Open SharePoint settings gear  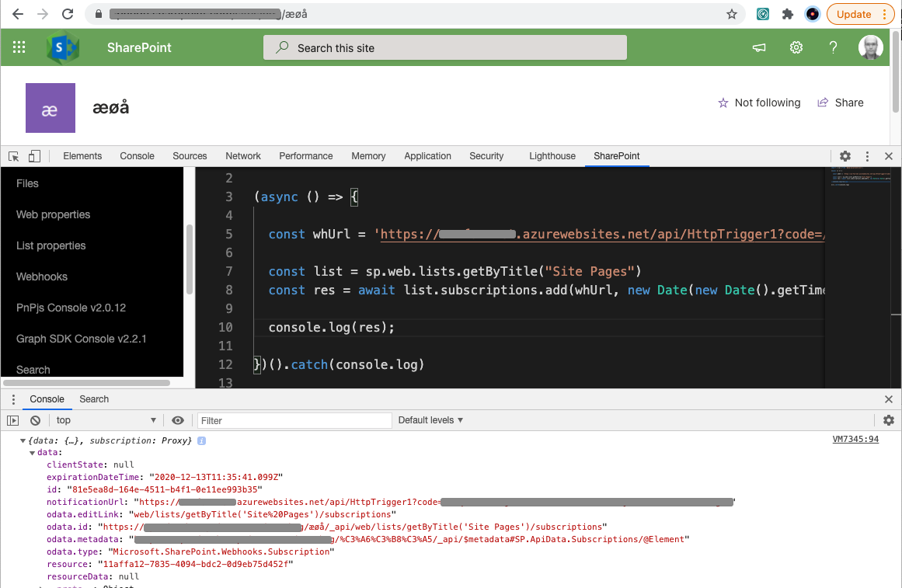796,47
